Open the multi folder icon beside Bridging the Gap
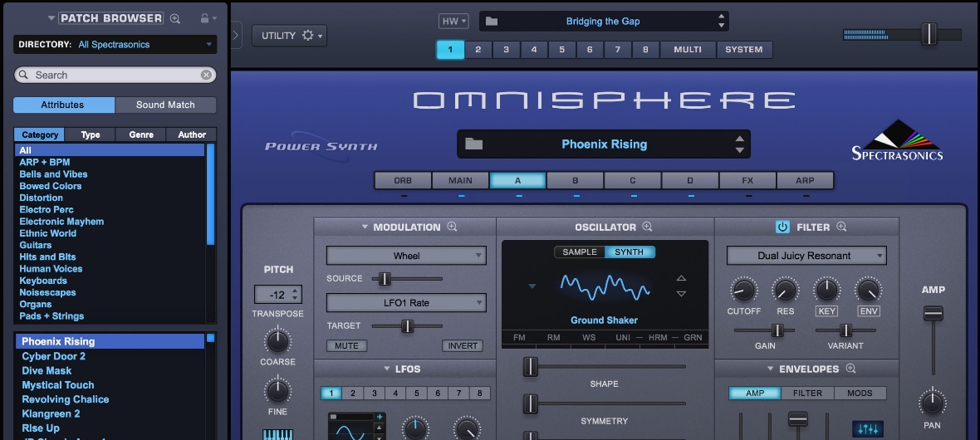This screenshot has width=980, height=440. (x=492, y=22)
